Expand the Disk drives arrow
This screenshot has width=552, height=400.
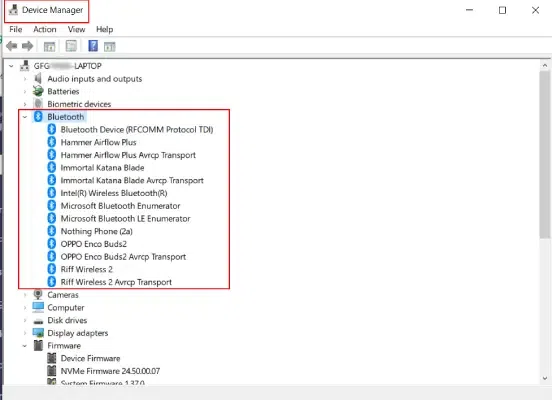25,320
